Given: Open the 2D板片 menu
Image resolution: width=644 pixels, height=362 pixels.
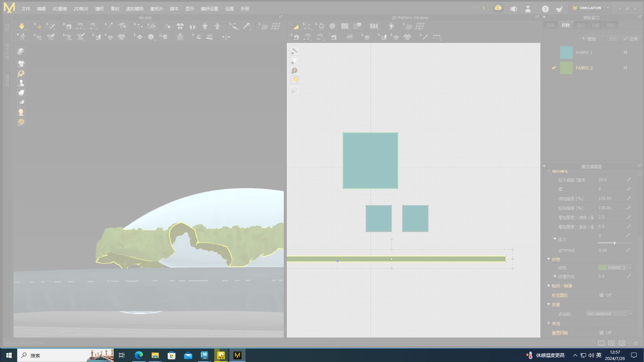Looking at the screenshot, I should (81, 9).
